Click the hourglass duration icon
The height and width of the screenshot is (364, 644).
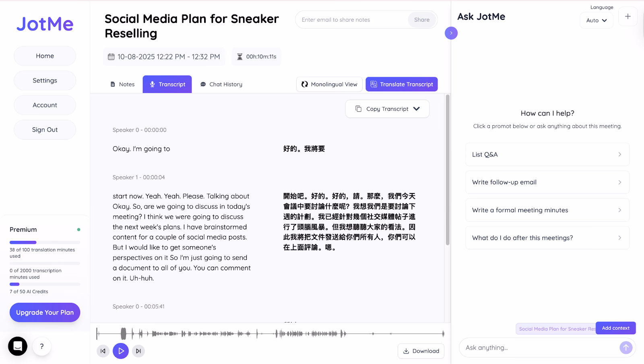click(x=240, y=57)
